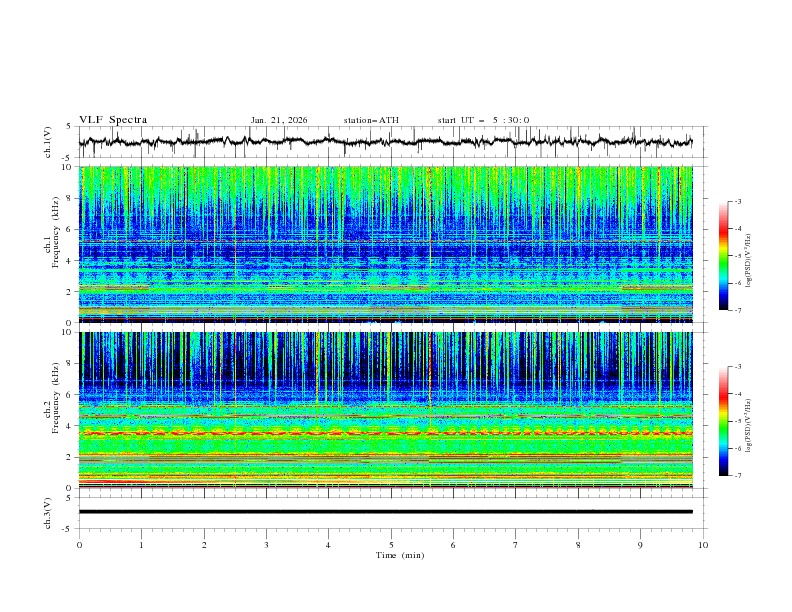Select the 5 minute tick on time axis
The height and width of the screenshot is (612, 792).
(x=391, y=544)
